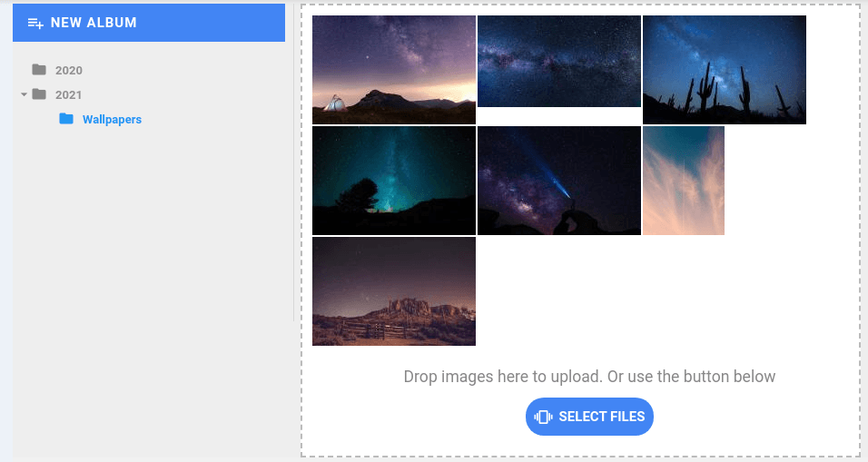Click the icon inside Select Files button
This screenshot has height=462, width=868.
544,417
